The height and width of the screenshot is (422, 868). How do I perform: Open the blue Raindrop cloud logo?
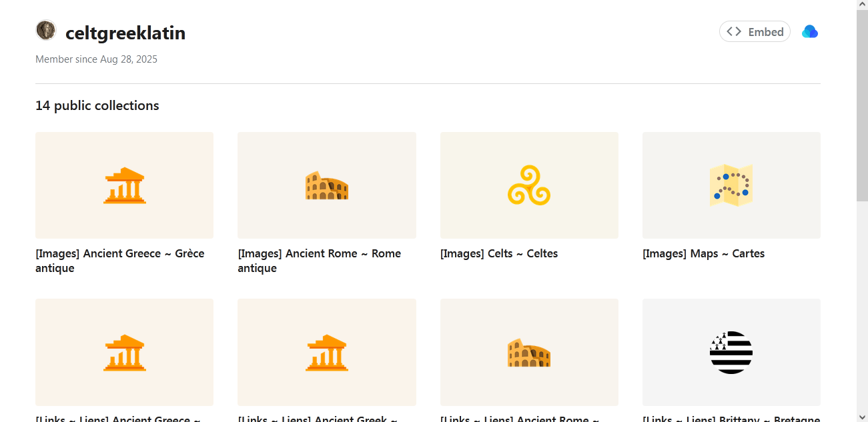click(810, 31)
